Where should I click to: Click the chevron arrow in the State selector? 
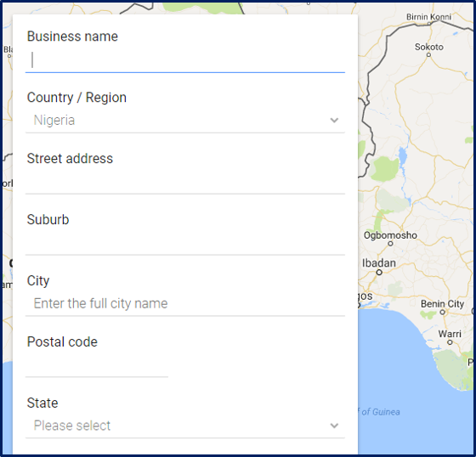click(x=334, y=426)
